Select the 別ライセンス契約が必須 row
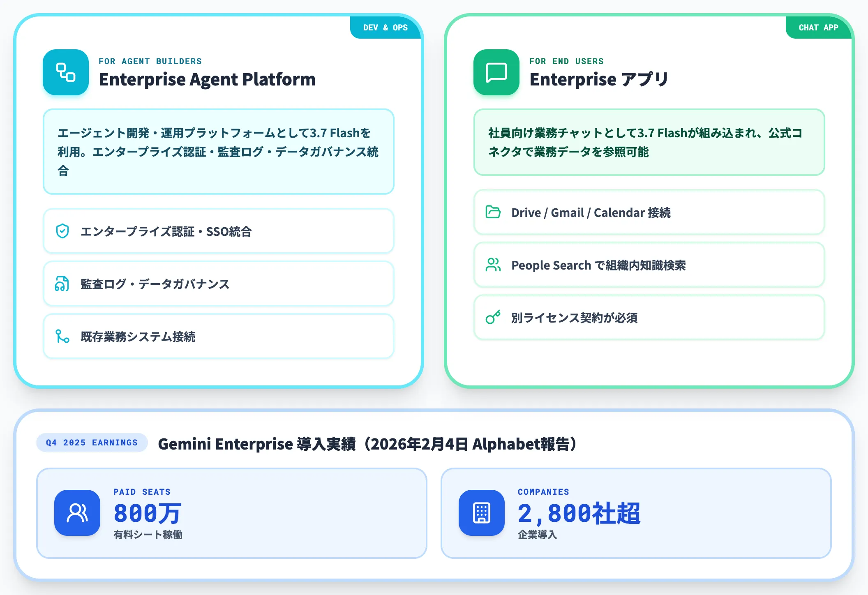Image resolution: width=868 pixels, height=595 pixels. coord(649,318)
